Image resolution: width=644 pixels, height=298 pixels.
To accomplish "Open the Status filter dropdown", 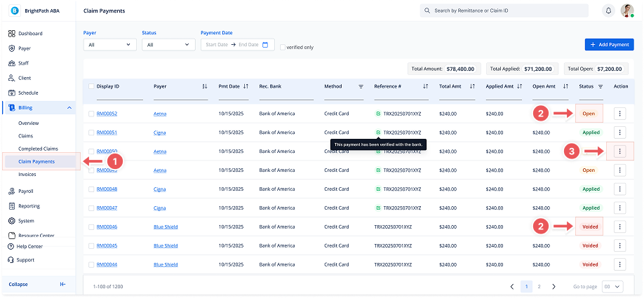I will tap(168, 45).
